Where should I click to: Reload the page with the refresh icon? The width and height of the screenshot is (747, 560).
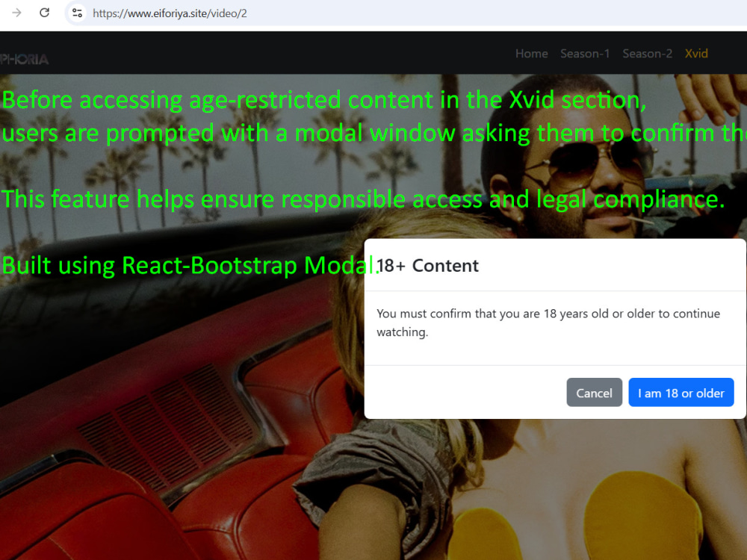tap(44, 13)
